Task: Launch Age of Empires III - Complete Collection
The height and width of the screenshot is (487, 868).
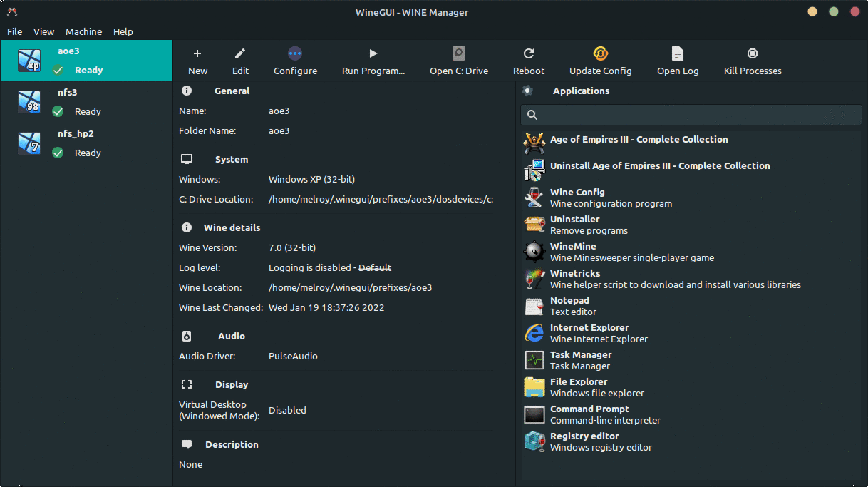Action: (639, 140)
